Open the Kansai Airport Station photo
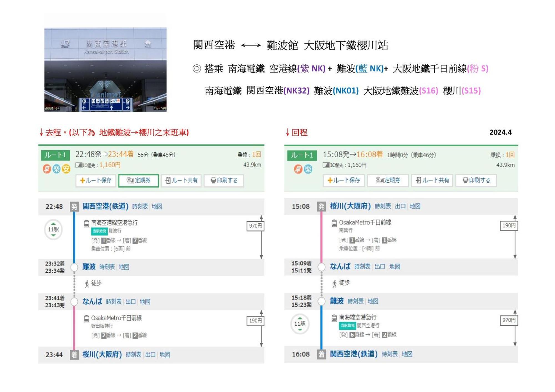The image size is (555, 392). click(105, 69)
